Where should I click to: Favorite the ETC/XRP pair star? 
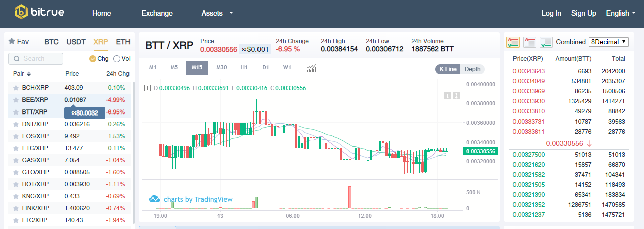(16, 148)
